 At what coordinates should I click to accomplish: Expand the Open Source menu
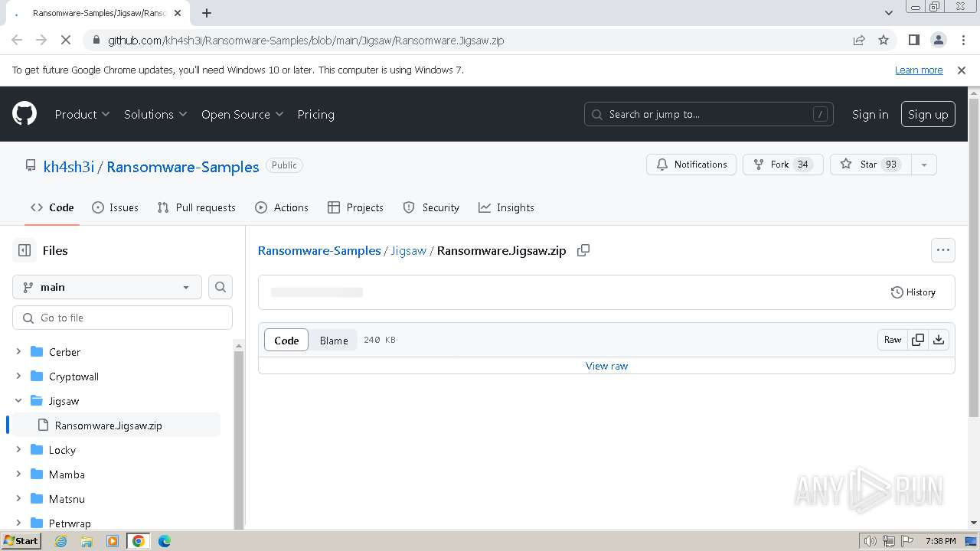pos(242,114)
